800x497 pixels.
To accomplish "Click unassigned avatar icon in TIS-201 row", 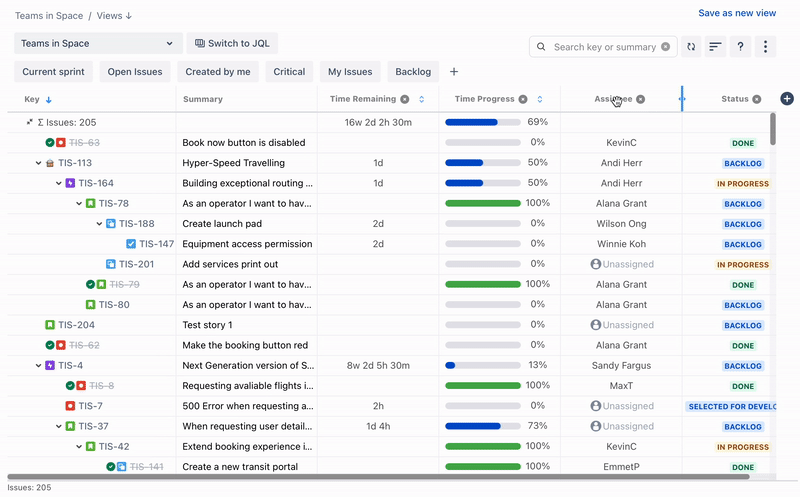I will tap(595, 264).
